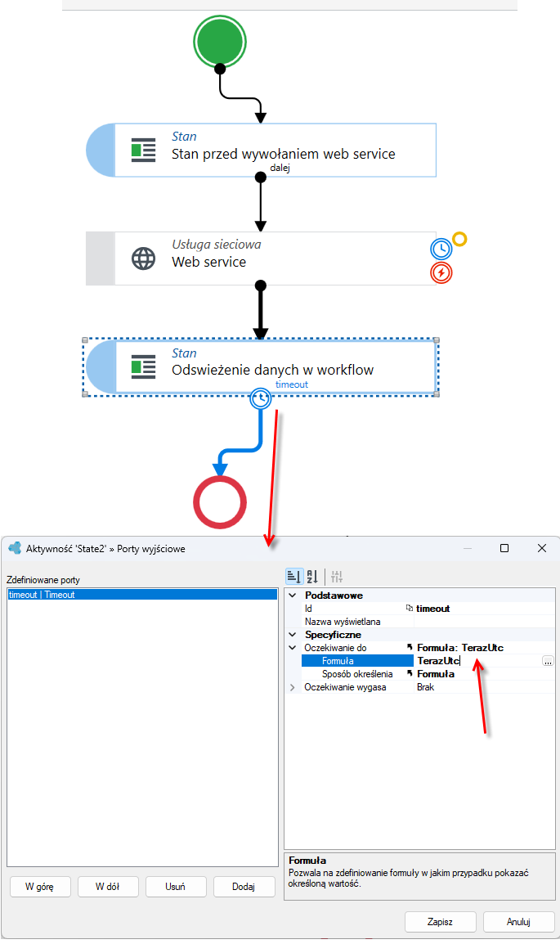
Task: Click the red lightning icon on Web service
Action: tap(441, 272)
